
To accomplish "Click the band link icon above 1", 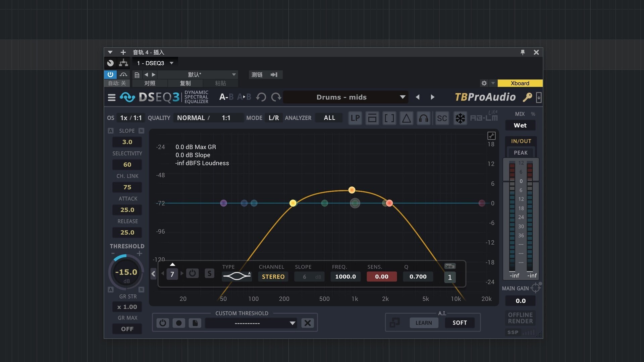I will (450, 266).
